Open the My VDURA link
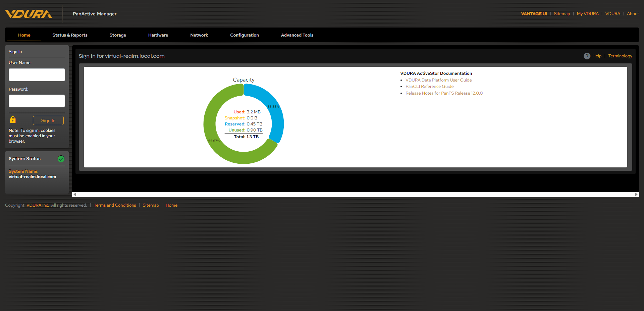This screenshot has height=311, width=644. coord(588,14)
